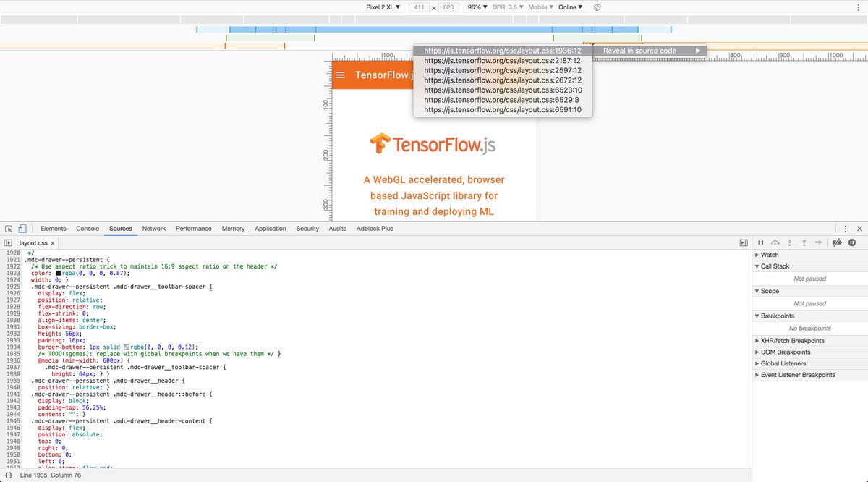Open the DPR 3.5 dropdown

pyautogui.click(x=509, y=7)
